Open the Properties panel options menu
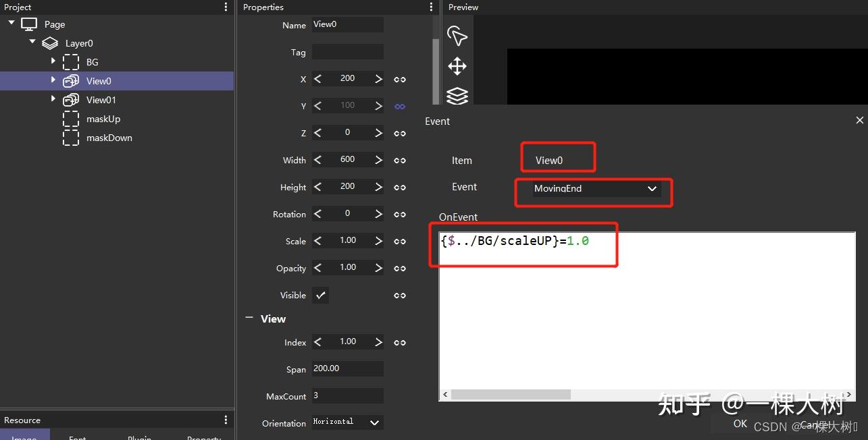This screenshot has width=868, height=440. [431, 7]
